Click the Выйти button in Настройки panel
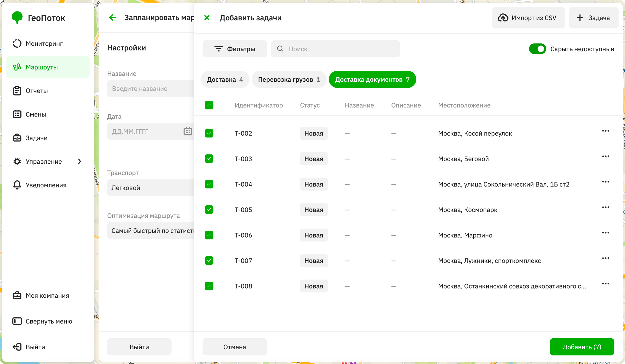The height and width of the screenshot is (364, 625). coord(139,347)
